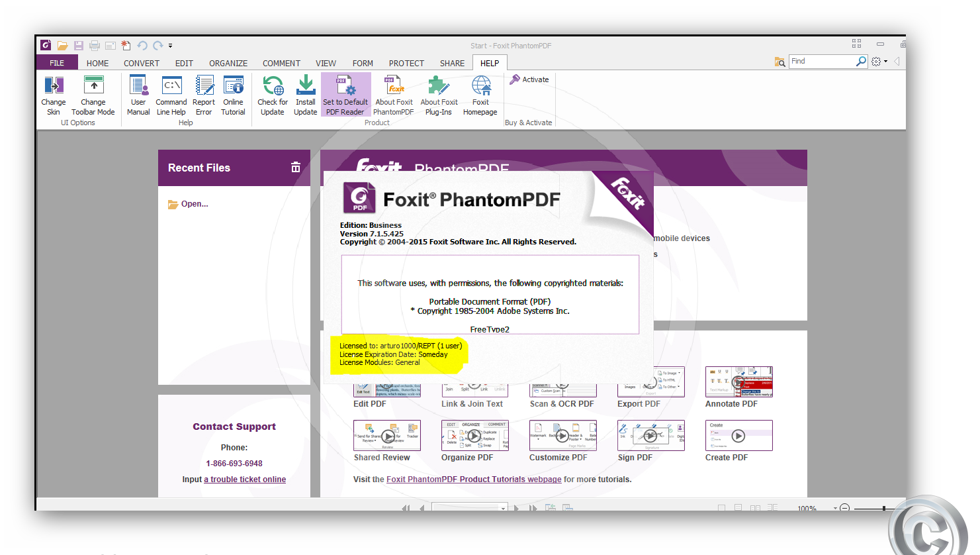The height and width of the screenshot is (555, 980).
Task: Click the 1-866-693-6948 phone number
Action: 234,464
